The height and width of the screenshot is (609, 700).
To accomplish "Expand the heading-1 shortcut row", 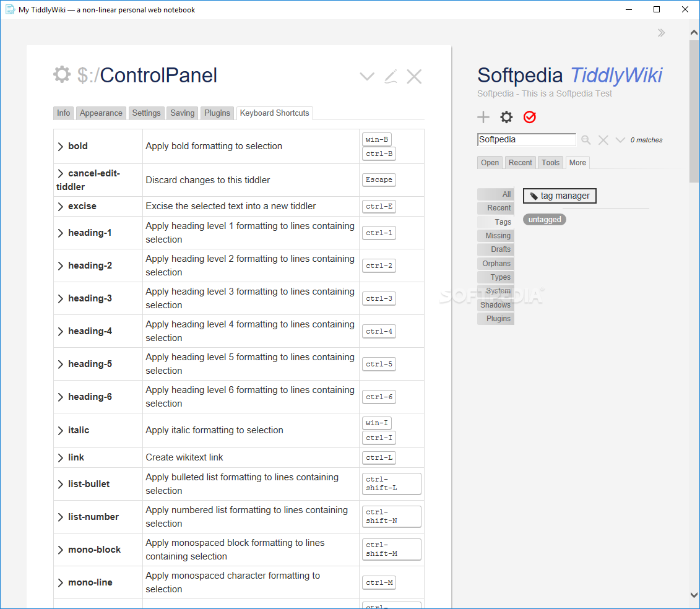I will [x=61, y=233].
